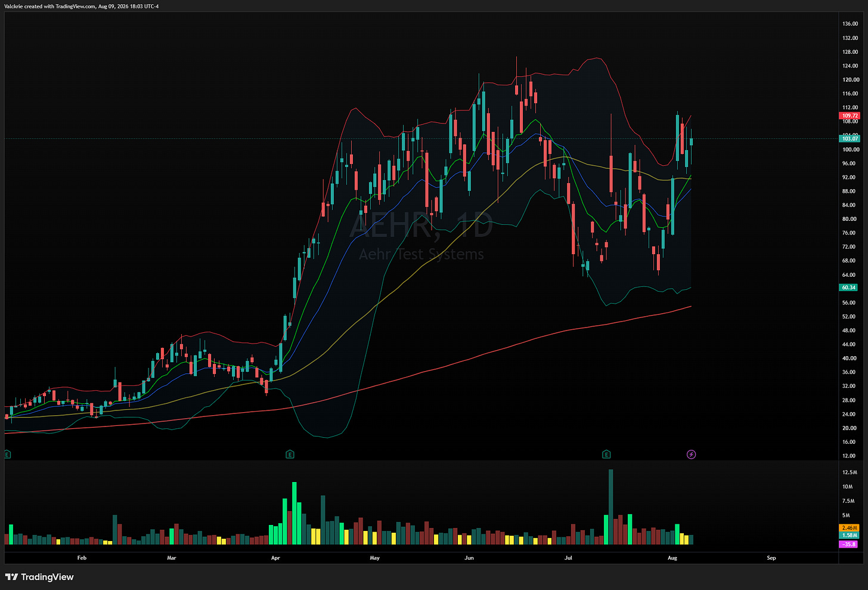
Task: Click the green 60.34 price tag
Action: click(x=849, y=288)
